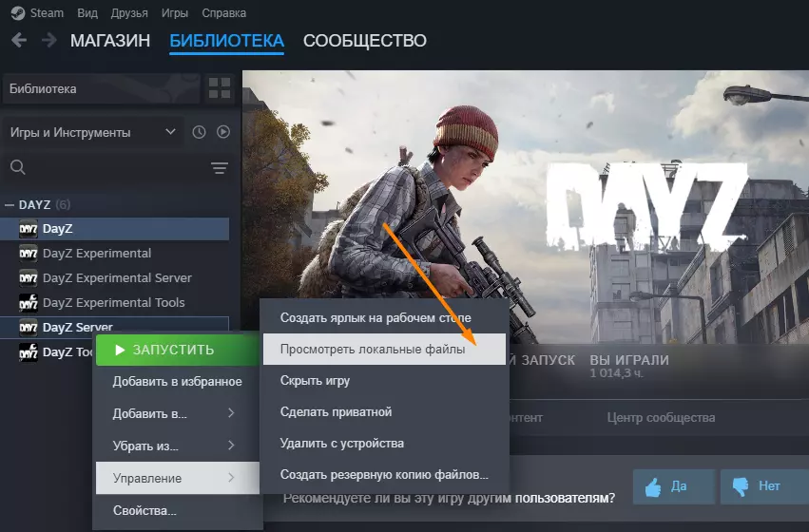Open the Управление submenu
The image size is (809, 532).
[178, 478]
